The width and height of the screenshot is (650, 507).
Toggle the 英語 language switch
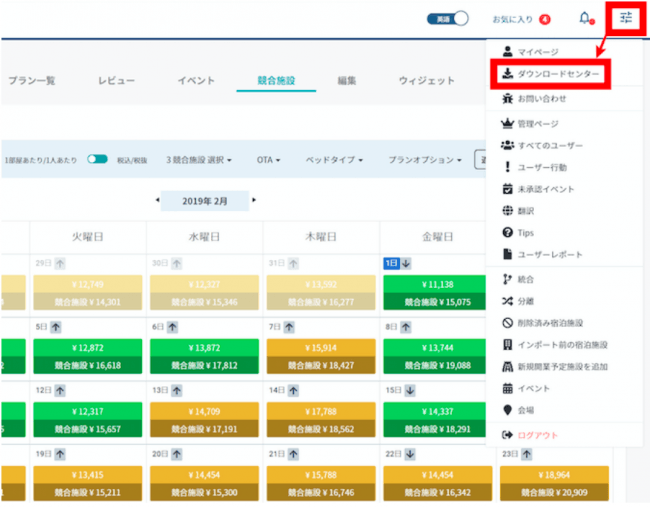tap(448, 19)
